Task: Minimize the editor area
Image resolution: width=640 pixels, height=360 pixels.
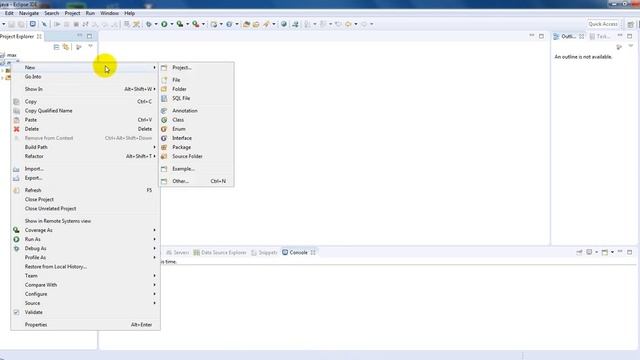Action: coord(531,36)
